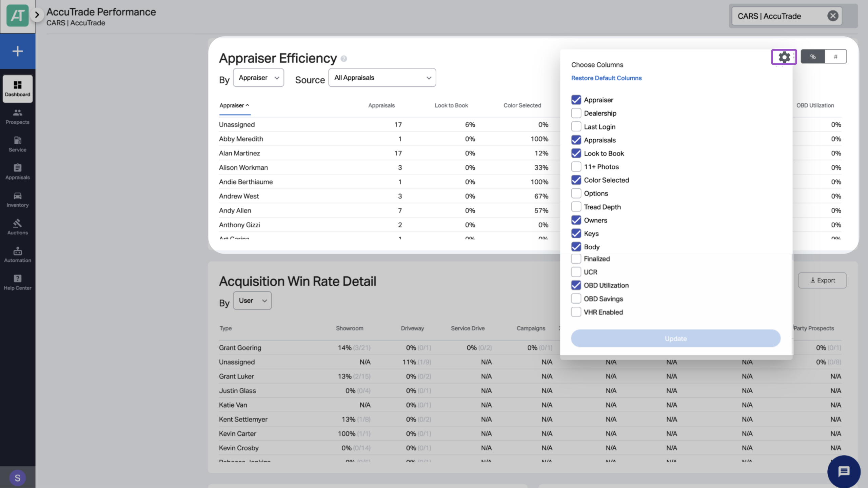Viewport: 868px width, 488px height.
Task: Uncheck the Keys column checkbox
Action: tap(576, 233)
